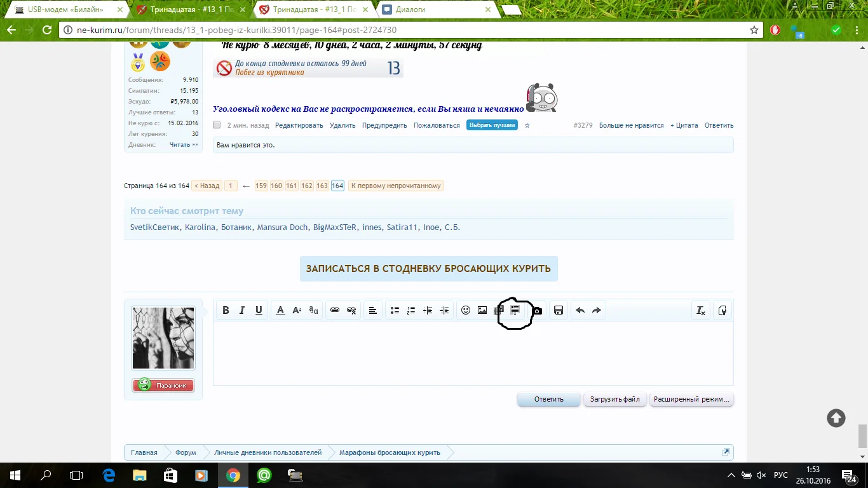Enable underline formatting
This screenshot has height=488, width=868.
259,310
